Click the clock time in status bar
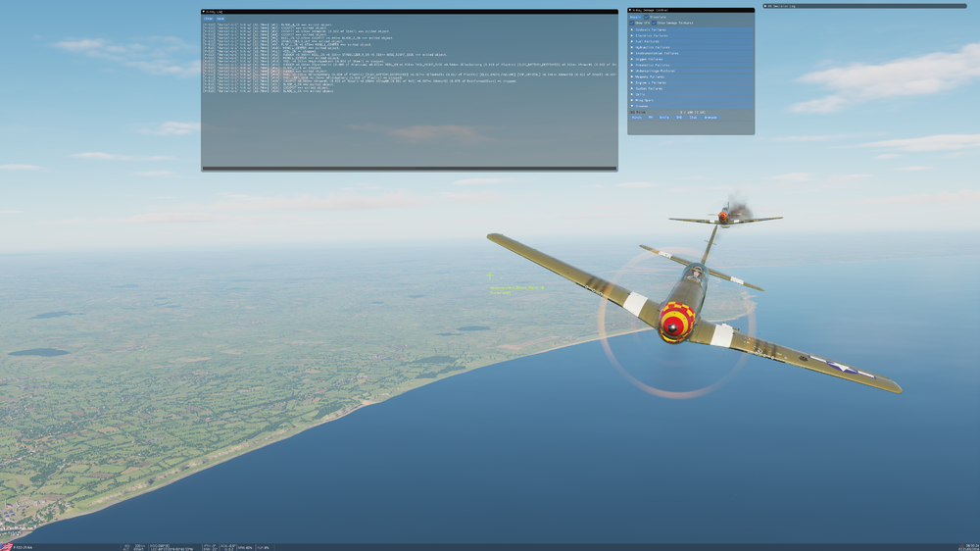The width and height of the screenshot is (980, 551). pyautogui.click(x=972, y=545)
